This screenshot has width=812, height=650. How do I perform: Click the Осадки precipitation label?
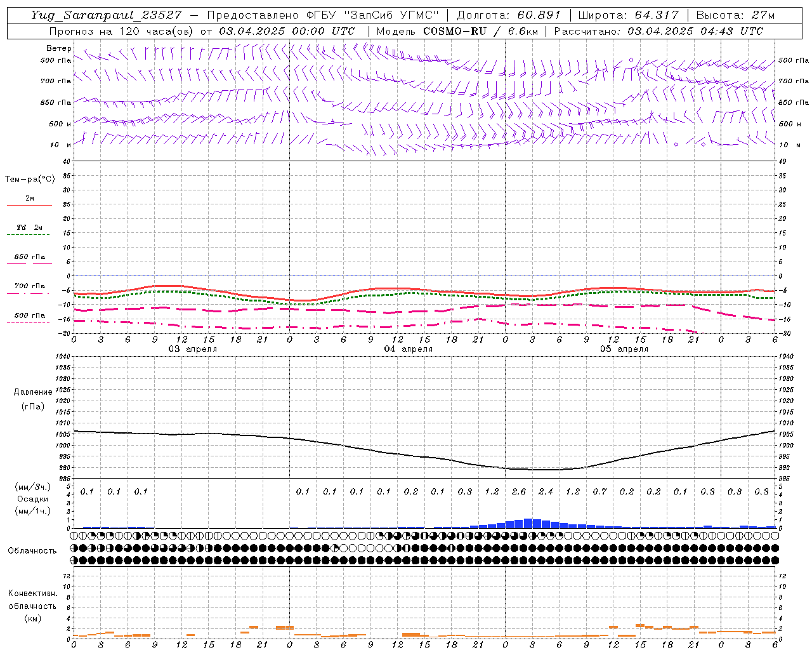point(32,499)
